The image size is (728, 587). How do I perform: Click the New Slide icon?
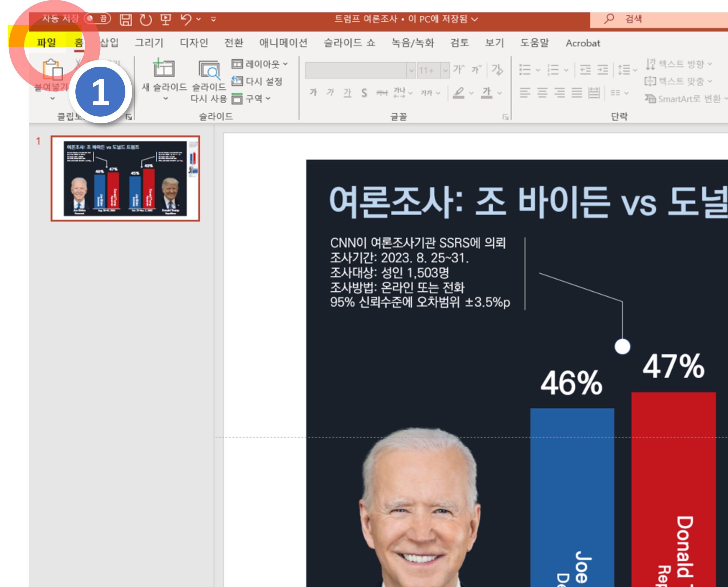pos(164,69)
